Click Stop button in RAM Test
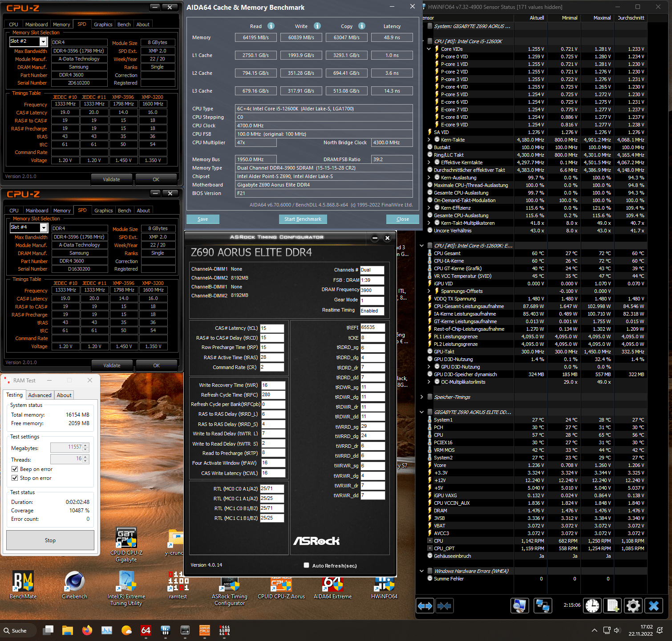This screenshot has width=672, height=641. (x=50, y=540)
